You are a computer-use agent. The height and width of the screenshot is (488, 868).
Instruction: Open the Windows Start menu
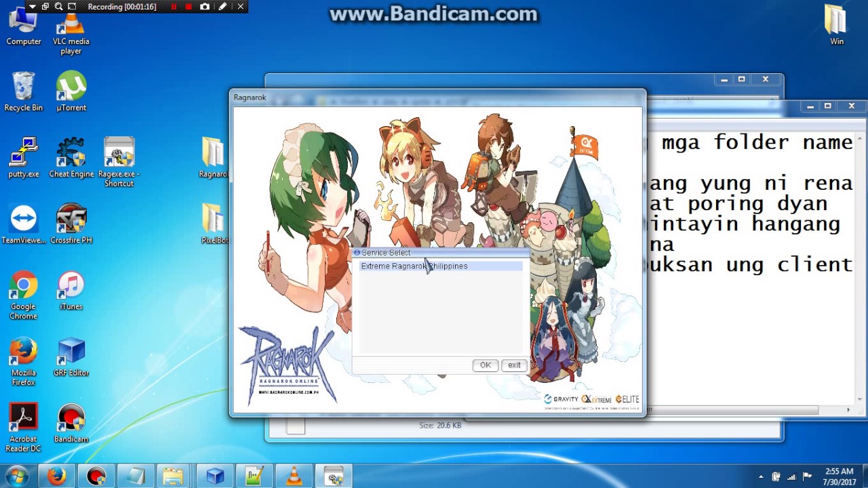pos(17,476)
